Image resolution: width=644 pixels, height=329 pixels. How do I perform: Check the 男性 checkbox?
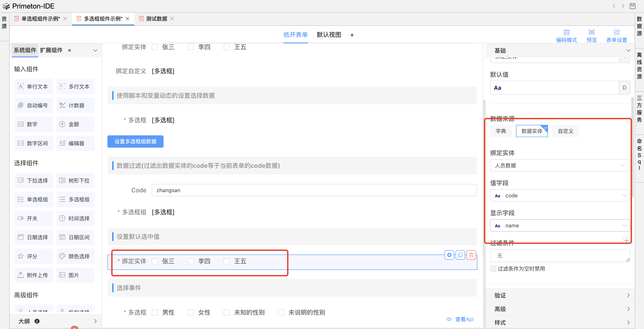[x=155, y=313]
